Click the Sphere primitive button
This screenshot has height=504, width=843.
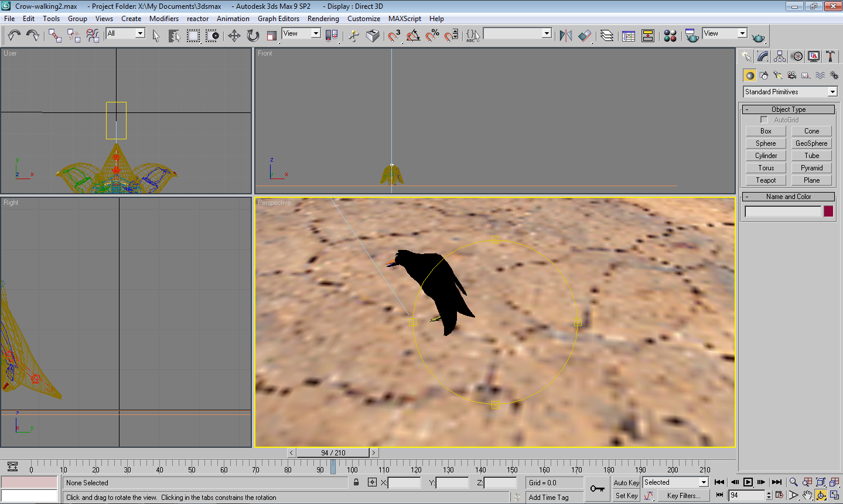766,143
